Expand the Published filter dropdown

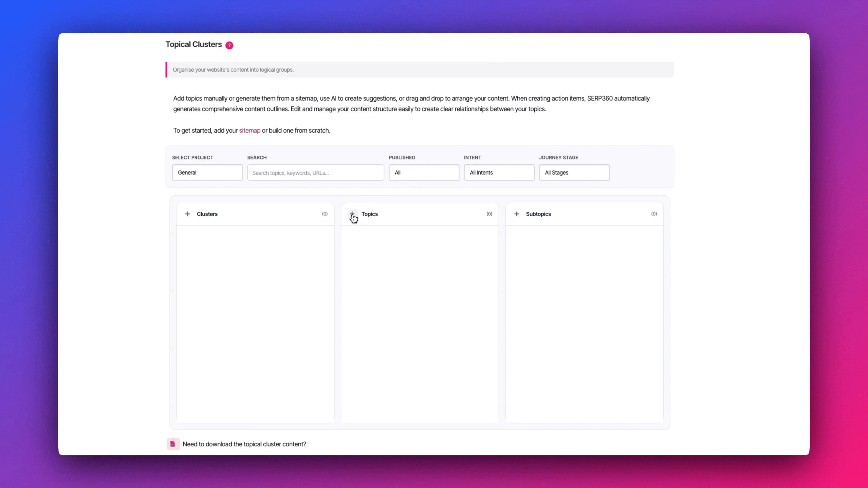tap(424, 172)
